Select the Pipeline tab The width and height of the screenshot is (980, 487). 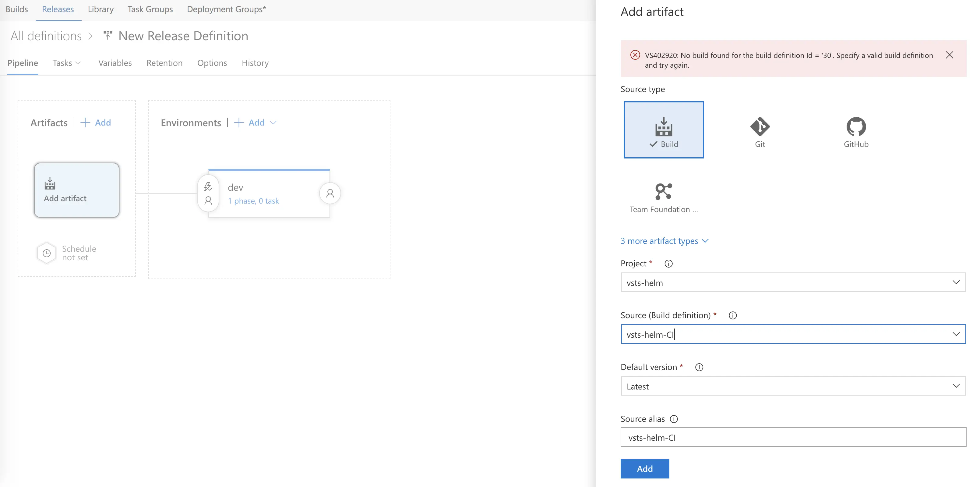click(23, 63)
